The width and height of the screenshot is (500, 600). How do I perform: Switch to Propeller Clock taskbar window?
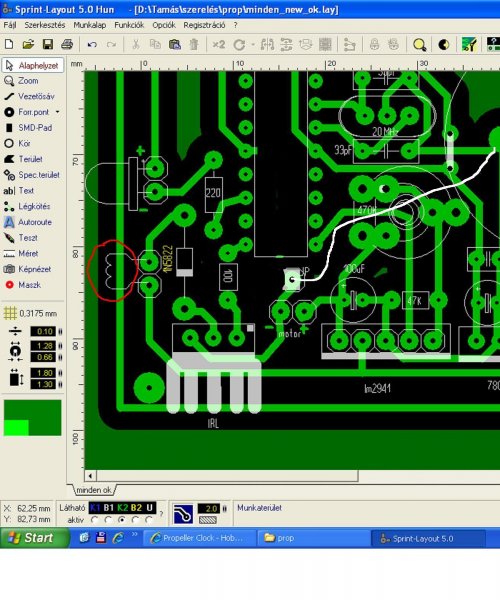[x=197, y=538]
